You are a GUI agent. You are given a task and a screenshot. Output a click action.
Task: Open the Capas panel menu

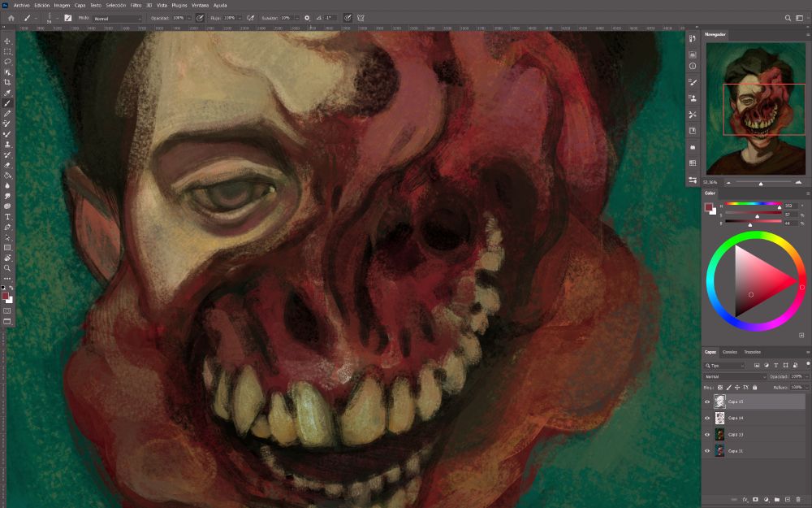(x=807, y=353)
